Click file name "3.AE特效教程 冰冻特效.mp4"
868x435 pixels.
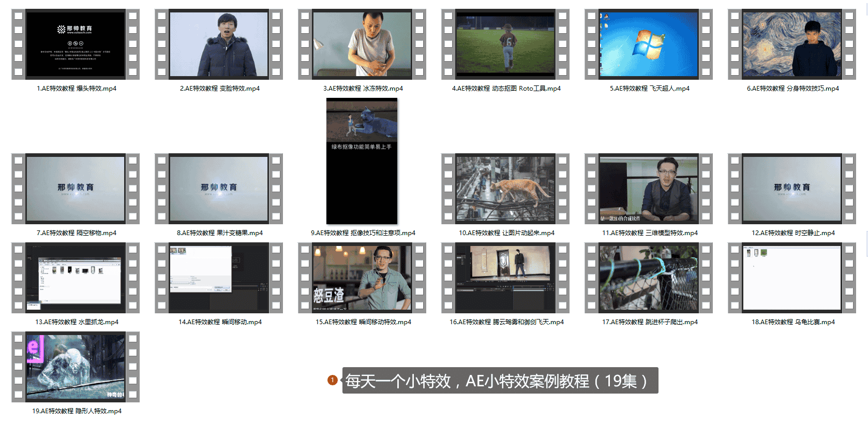pos(363,89)
